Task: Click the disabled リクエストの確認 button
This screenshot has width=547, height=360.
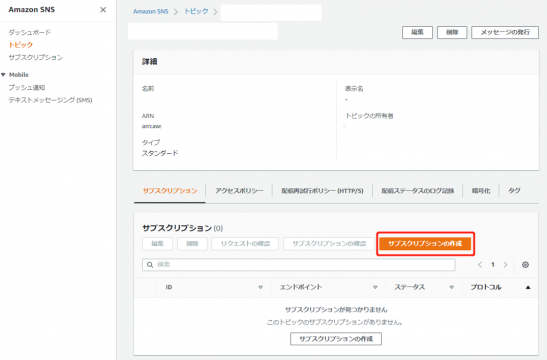Action: pyautogui.click(x=245, y=243)
